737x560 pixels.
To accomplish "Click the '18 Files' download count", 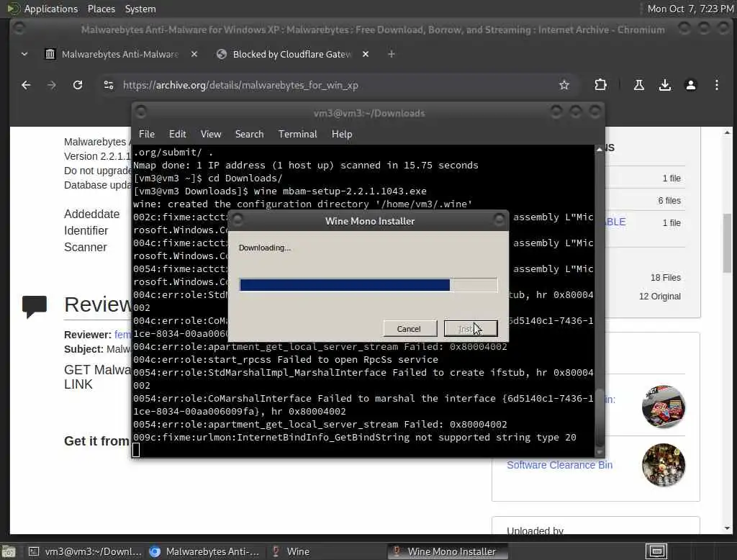I will [x=665, y=277].
